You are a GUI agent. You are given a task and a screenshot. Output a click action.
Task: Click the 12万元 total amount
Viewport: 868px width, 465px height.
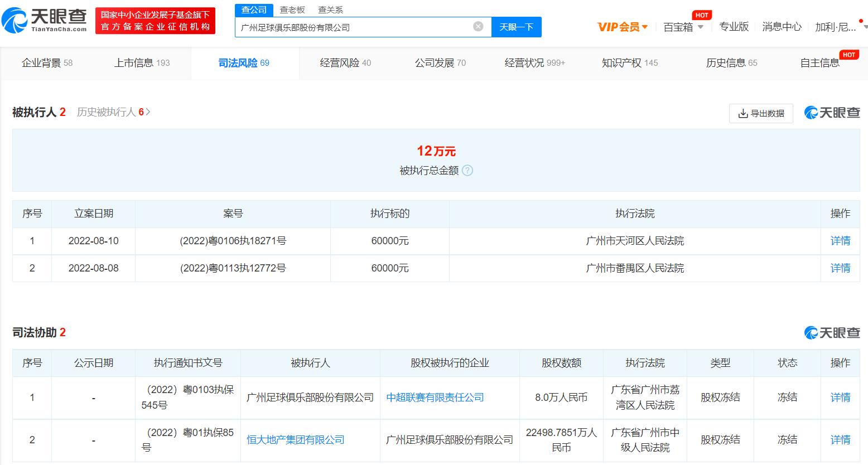point(436,151)
